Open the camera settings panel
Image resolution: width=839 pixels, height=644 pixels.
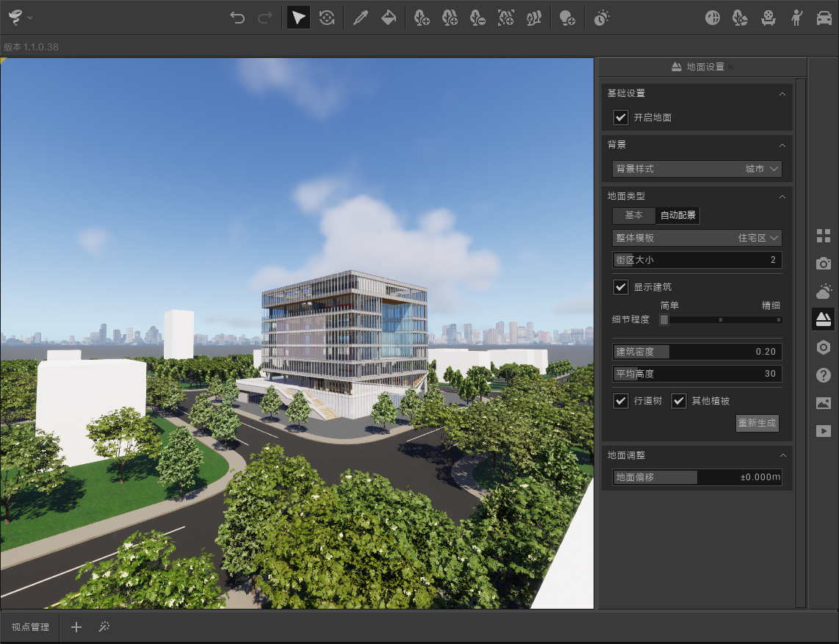coord(824,263)
